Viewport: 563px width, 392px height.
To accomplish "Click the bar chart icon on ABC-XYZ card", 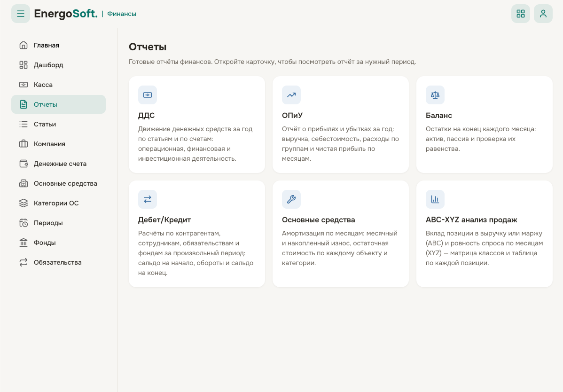I will (435, 199).
